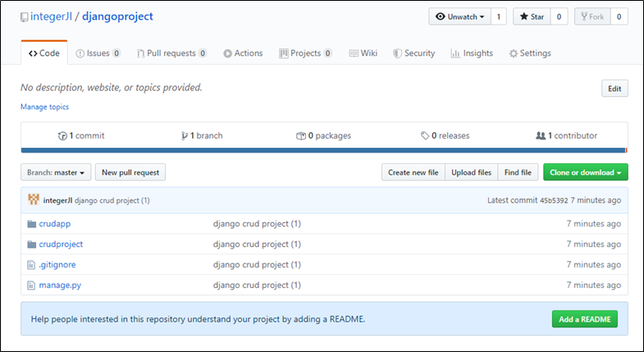The width and height of the screenshot is (644, 352).
Task: Click the watchers count 1
Action: [x=499, y=16]
